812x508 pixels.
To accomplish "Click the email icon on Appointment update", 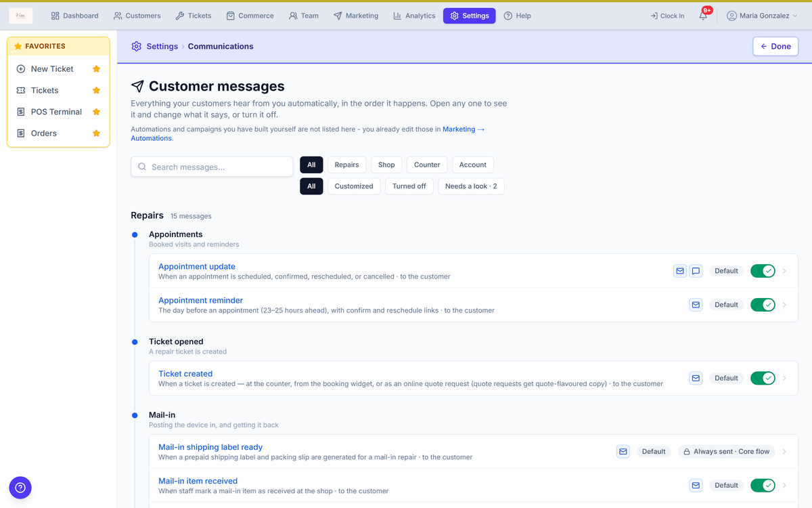I will (680, 271).
